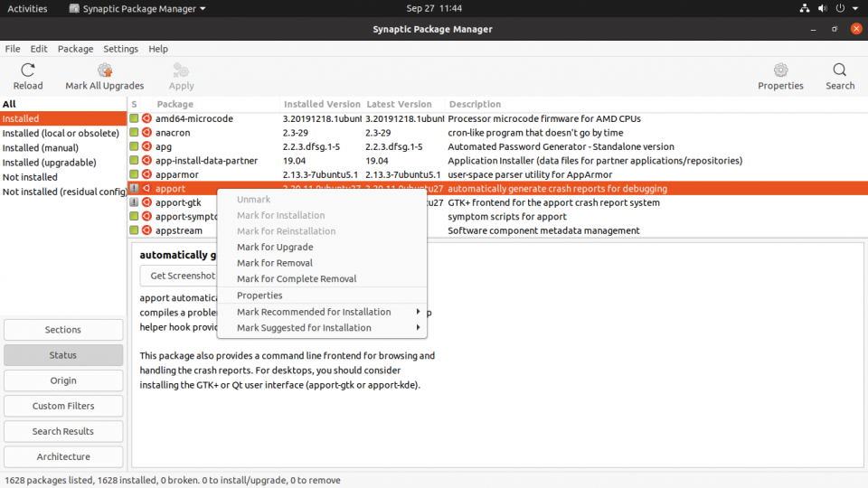The width and height of the screenshot is (868, 488).
Task: Click the Search magnifier icon
Action: (x=840, y=70)
